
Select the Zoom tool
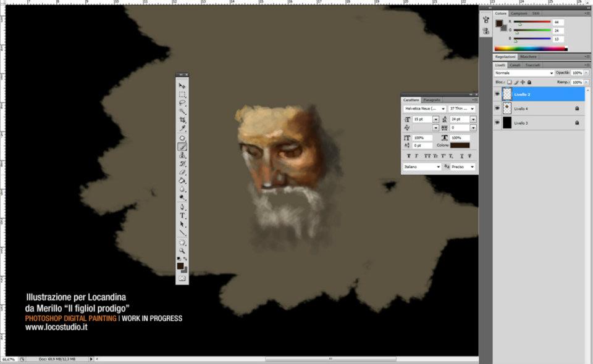click(182, 250)
